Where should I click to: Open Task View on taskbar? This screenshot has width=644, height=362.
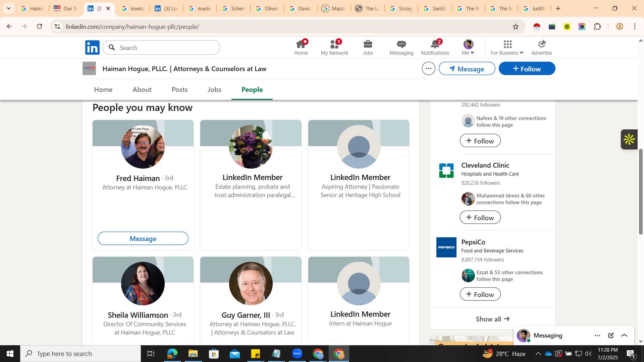151,354
